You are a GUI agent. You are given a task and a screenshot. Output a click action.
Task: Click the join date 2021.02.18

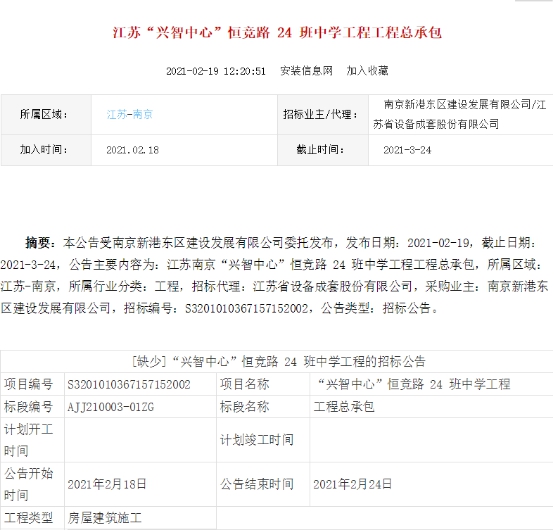(132, 150)
